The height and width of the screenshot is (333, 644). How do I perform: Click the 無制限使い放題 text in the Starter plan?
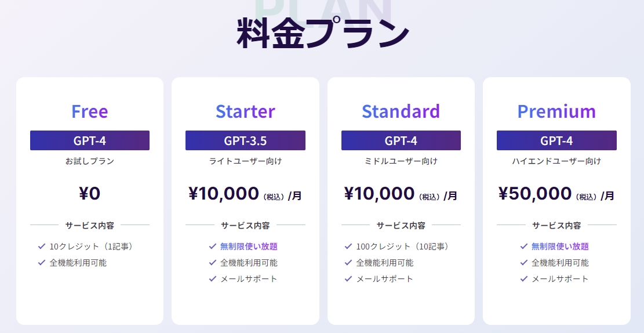click(249, 247)
